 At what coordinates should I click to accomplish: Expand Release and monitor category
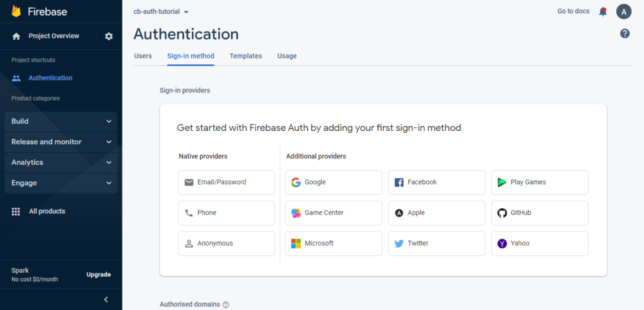click(61, 142)
